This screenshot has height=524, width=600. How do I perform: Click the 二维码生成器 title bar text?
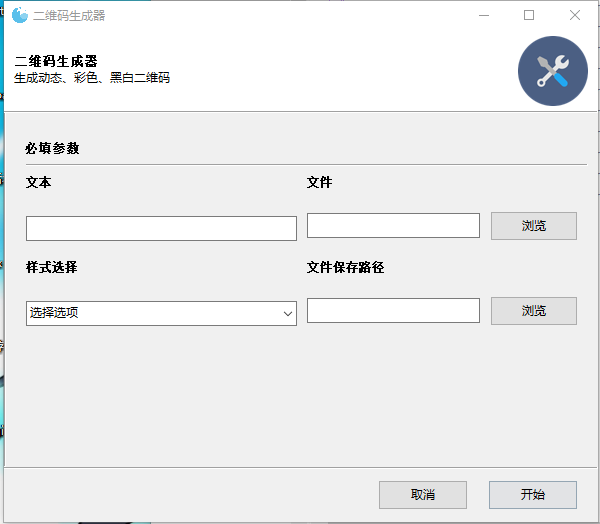[x=69, y=16]
